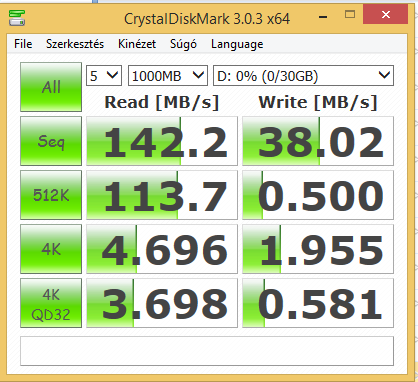Image resolution: width=418 pixels, height=382 pixels.
Task: Select the Seq read result 142.2
Action: [162, 141]
